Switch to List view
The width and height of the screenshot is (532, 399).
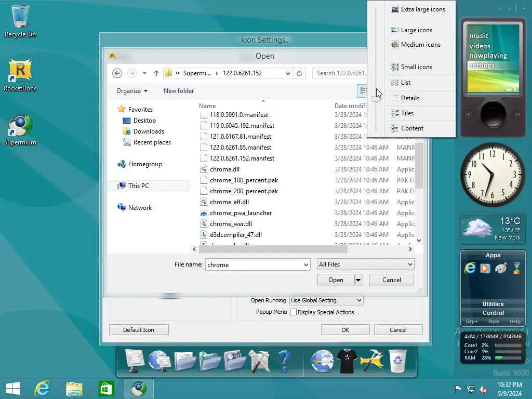(421, 83)
